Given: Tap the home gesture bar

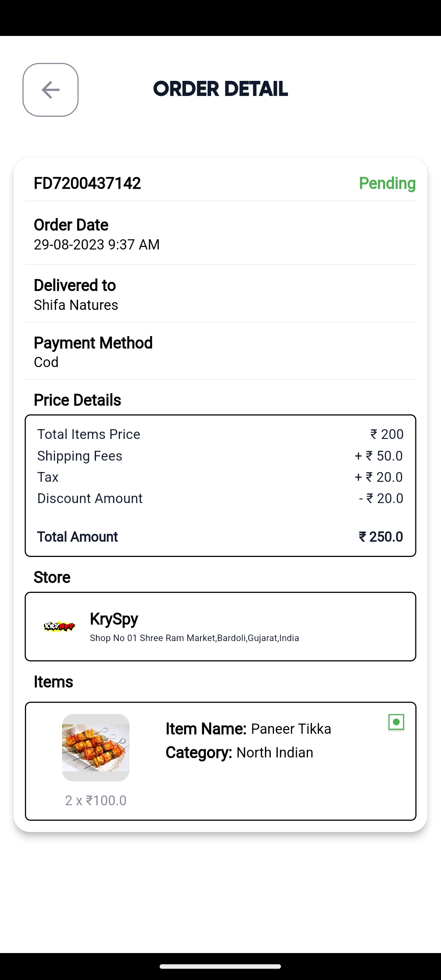Looking at the screenshot, I should click(220, 967).
